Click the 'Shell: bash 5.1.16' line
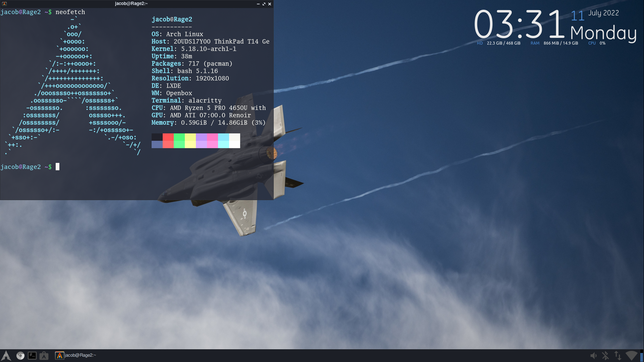644x362 pixels. click(x=185, y=71)
